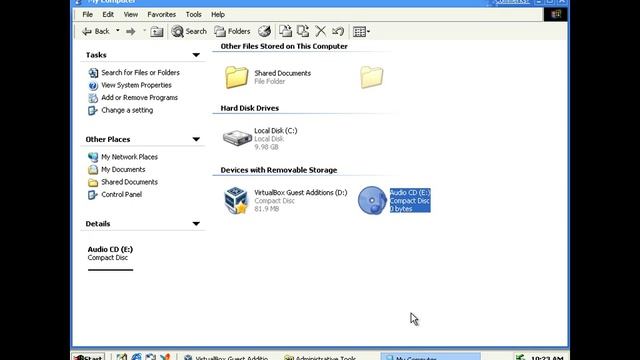This screenshot has width=640, height=360.
Task: Click the View System Properties question icon
Action: (x=93, y=85)
